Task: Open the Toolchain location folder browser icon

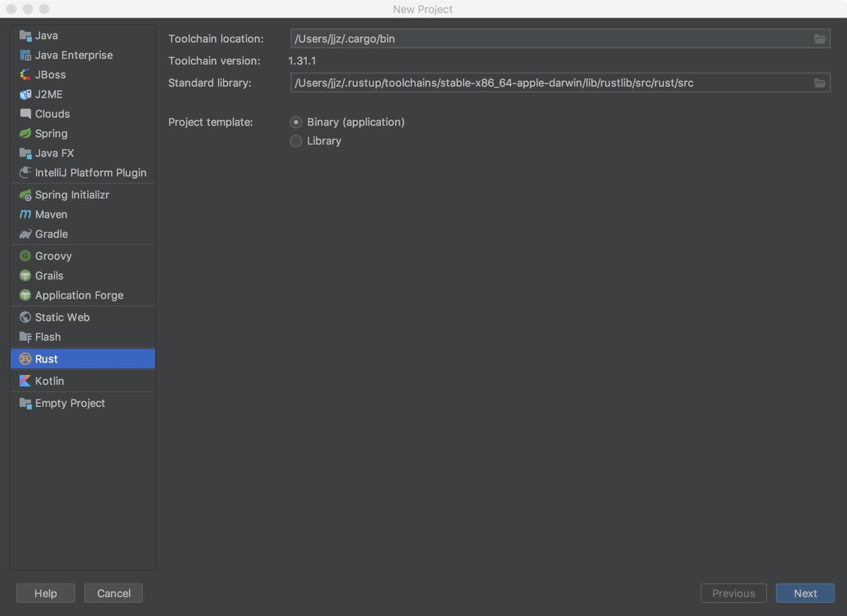Action: point(820,39)
